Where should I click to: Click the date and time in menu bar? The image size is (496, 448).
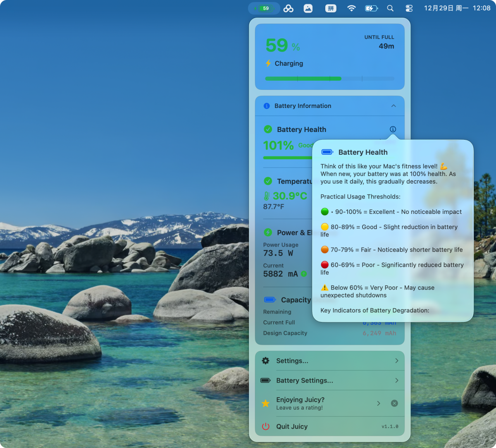tap(457, 8)
